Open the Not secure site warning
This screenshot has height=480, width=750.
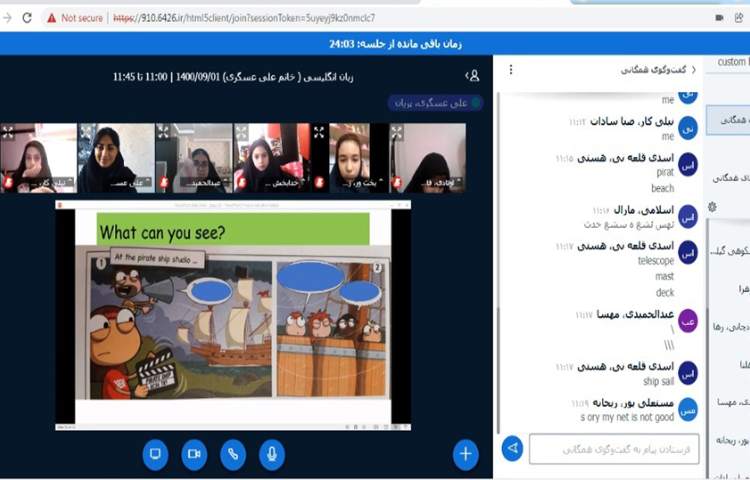75,18
